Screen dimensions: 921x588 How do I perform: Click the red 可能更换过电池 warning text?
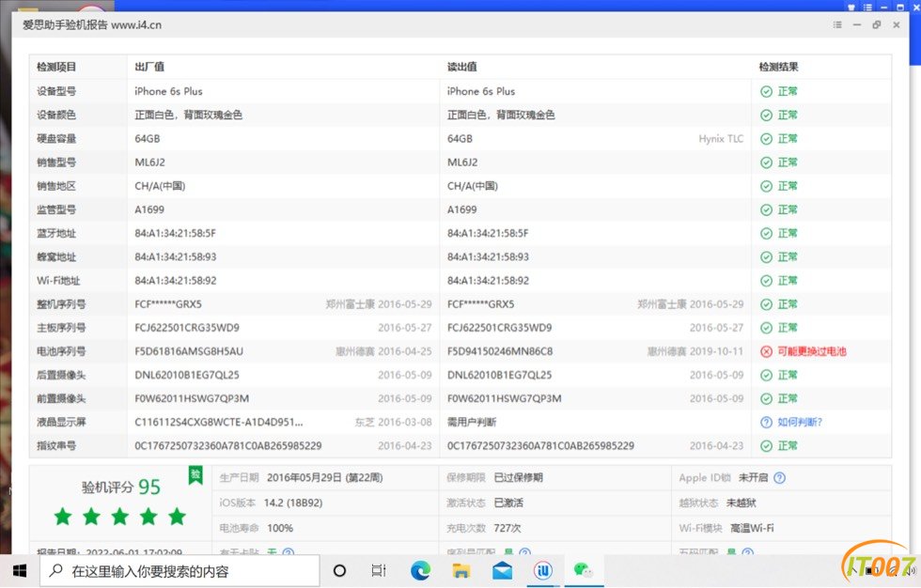tap(812, 351)
